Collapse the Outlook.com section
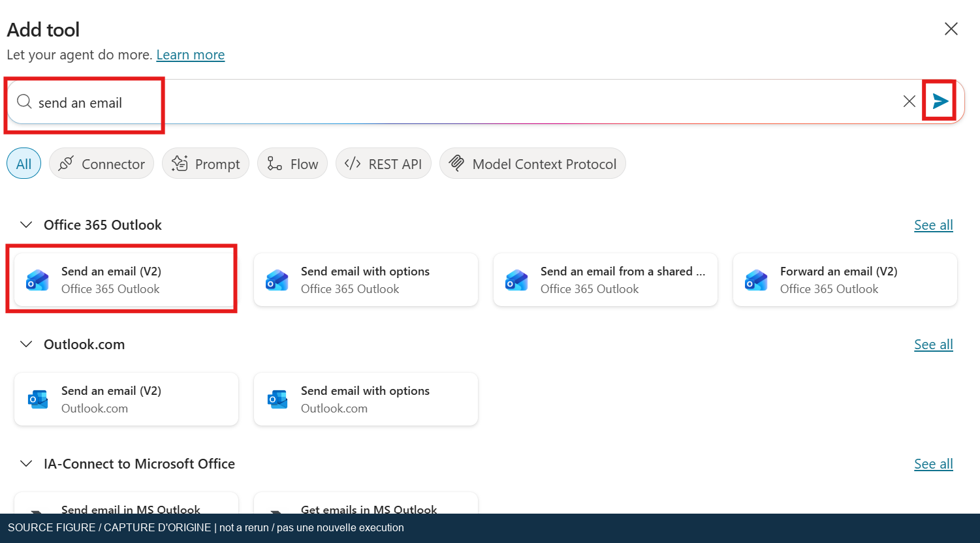980x543 pixels. pyautogui.click(x=26, y=345)
